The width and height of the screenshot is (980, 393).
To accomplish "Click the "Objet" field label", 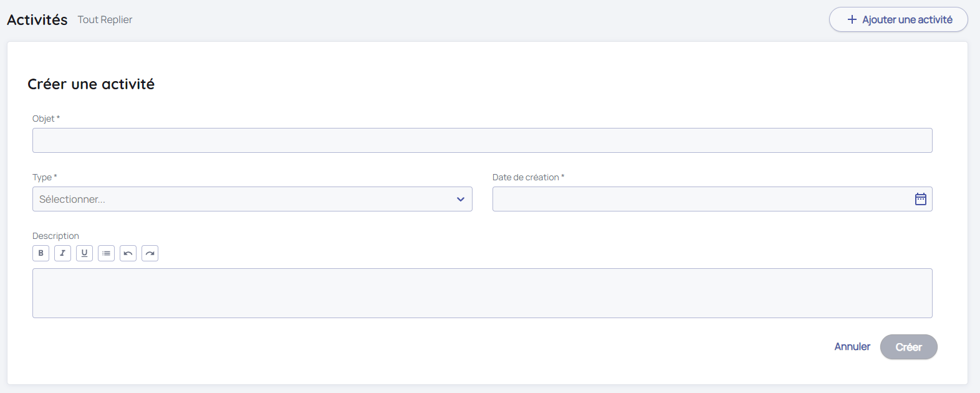I will tap(44, 119).
